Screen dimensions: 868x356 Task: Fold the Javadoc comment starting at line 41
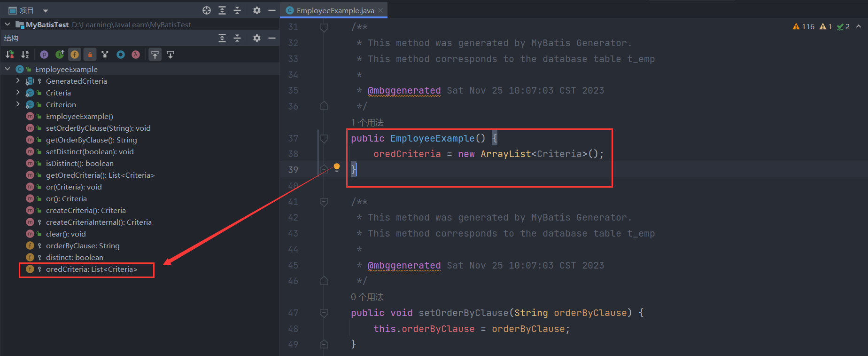[x=324, y=202]
